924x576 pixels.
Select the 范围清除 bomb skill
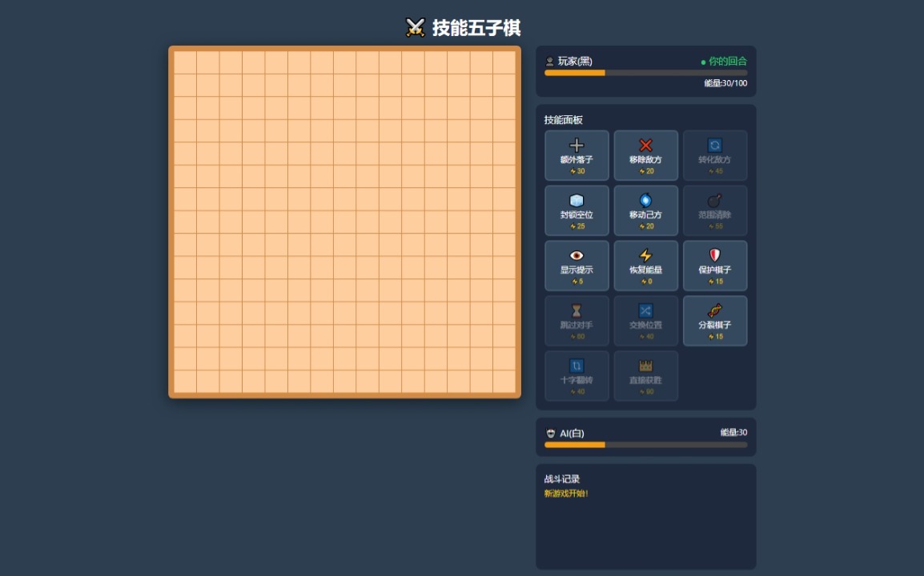point(715,211)
